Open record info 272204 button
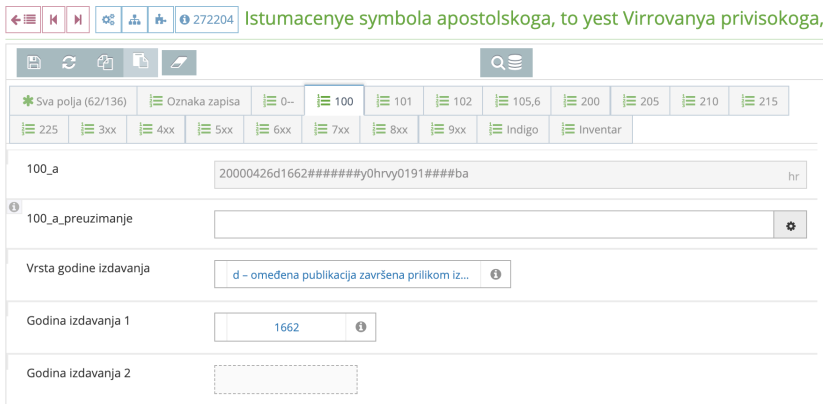826x404 pixels. [207, 20]
